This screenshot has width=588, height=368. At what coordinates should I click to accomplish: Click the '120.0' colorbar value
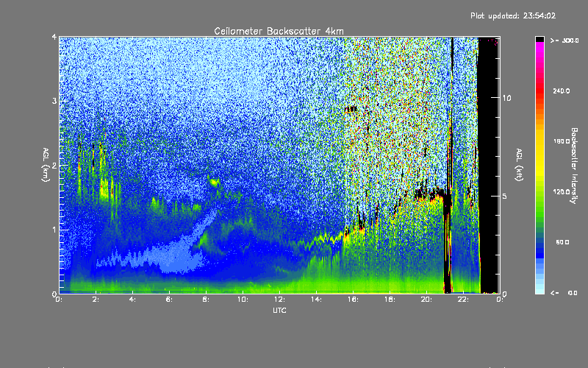point(562,191)
